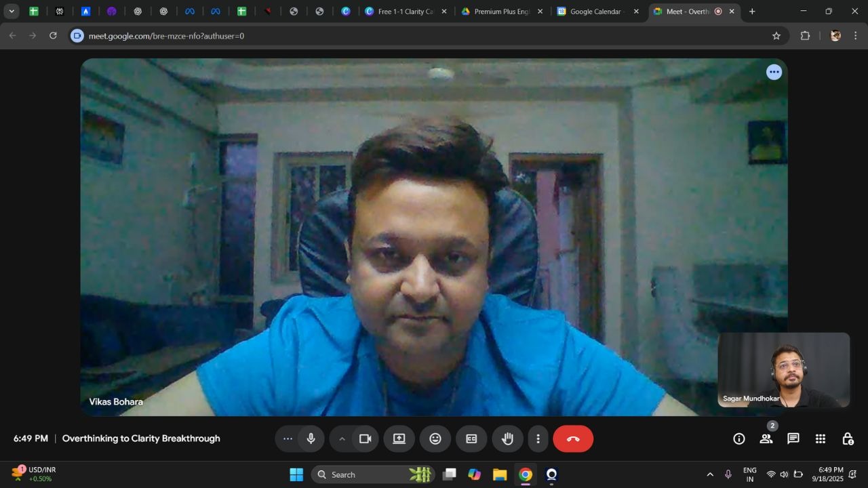Open the in-call chat panel
The height and width of the screenshot is (488, 868).
(x=793, y=439)
